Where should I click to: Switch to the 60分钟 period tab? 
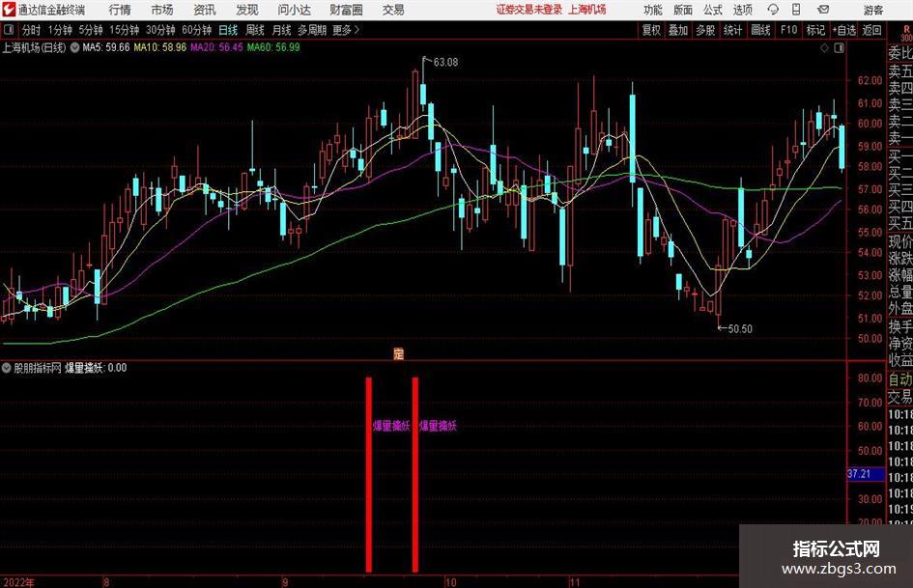tap(196, 30)
